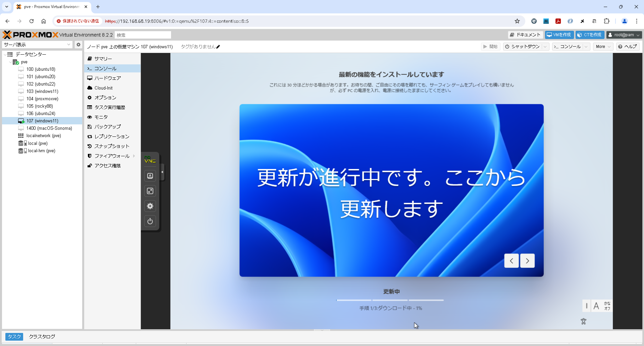Open the Cloud-Init section
The width and height of the screenshot is (644, 346).
pos(112,88)
